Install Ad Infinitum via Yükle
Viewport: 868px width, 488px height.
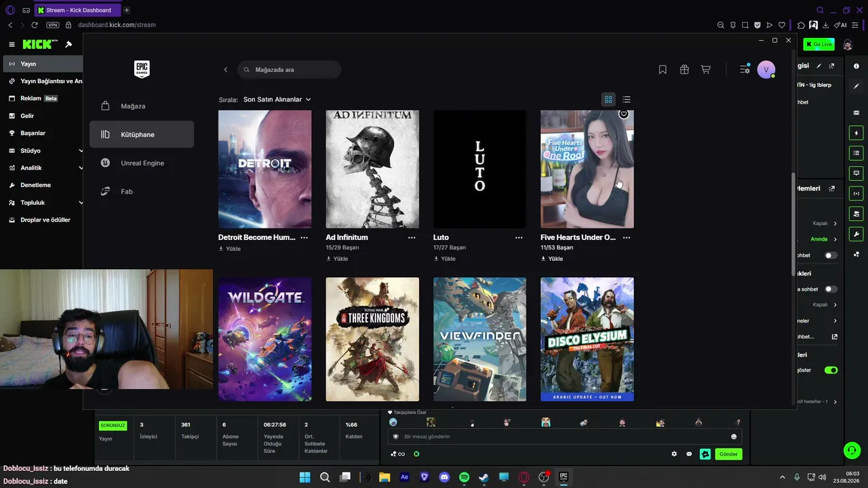tap(337, 259)
